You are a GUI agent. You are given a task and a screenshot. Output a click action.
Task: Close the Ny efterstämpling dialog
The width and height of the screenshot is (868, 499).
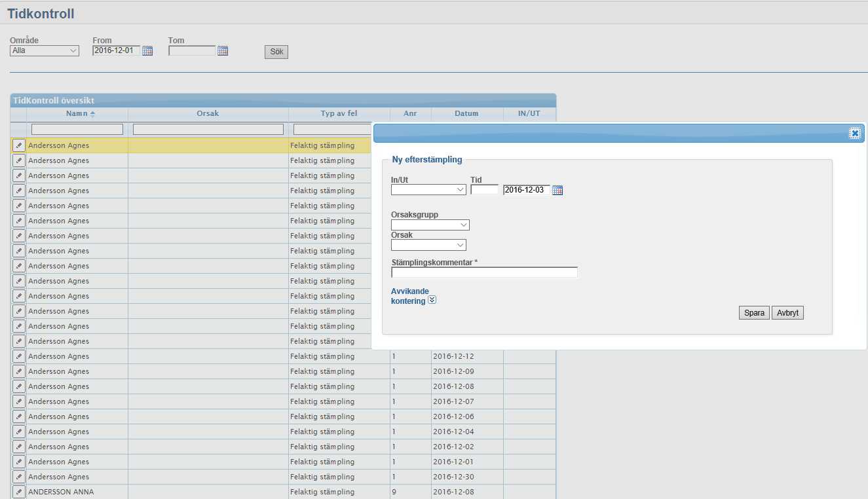tap(855, 134)
